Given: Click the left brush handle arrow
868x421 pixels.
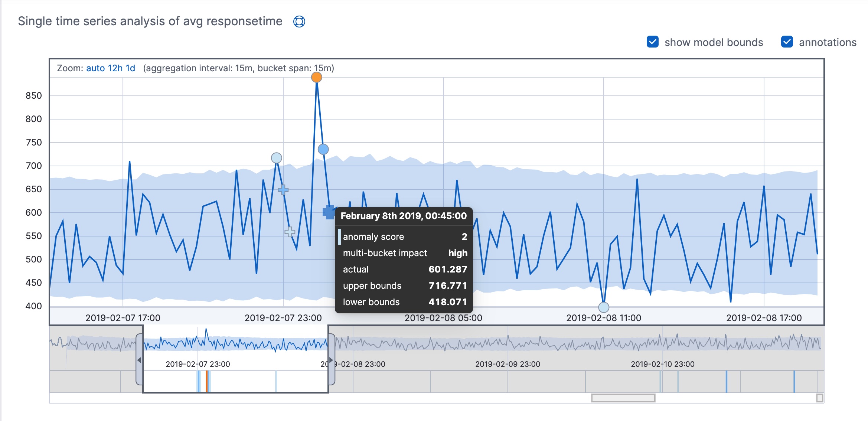Looking at the screenshot, I should (140, 359).
